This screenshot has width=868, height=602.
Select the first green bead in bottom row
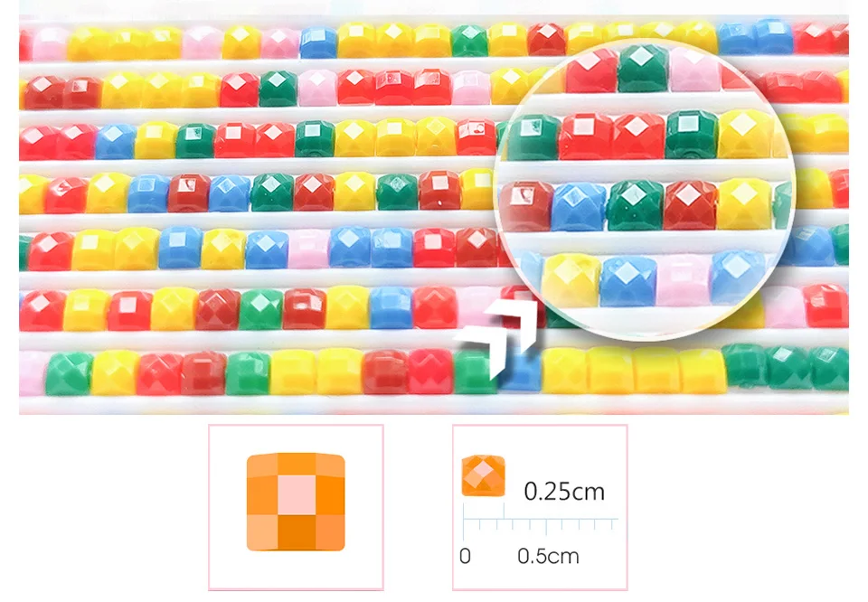[70, 373]
